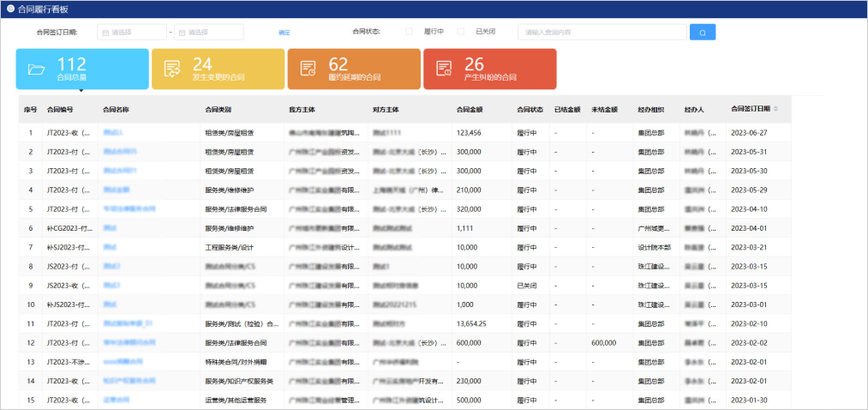Viewport: 868px width, 410px height.
Task: Click calendar icon in end date field
Action: click(181, 33)
